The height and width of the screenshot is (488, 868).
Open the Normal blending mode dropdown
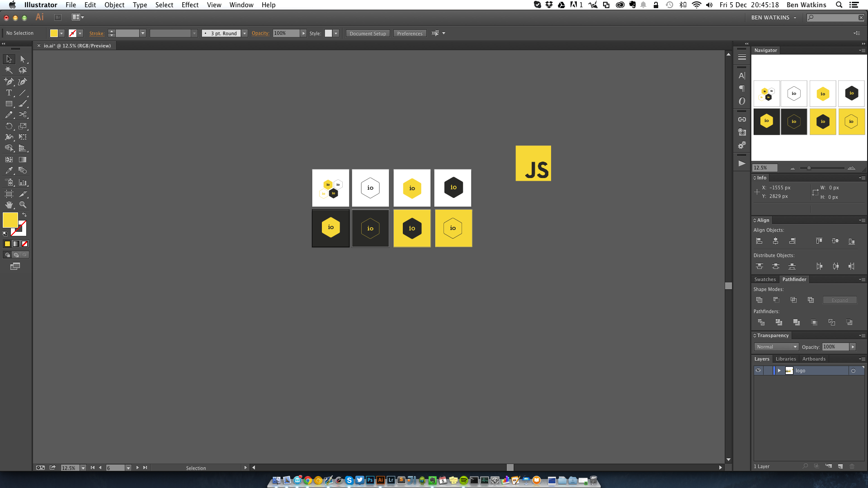click(x=776, y=347)
